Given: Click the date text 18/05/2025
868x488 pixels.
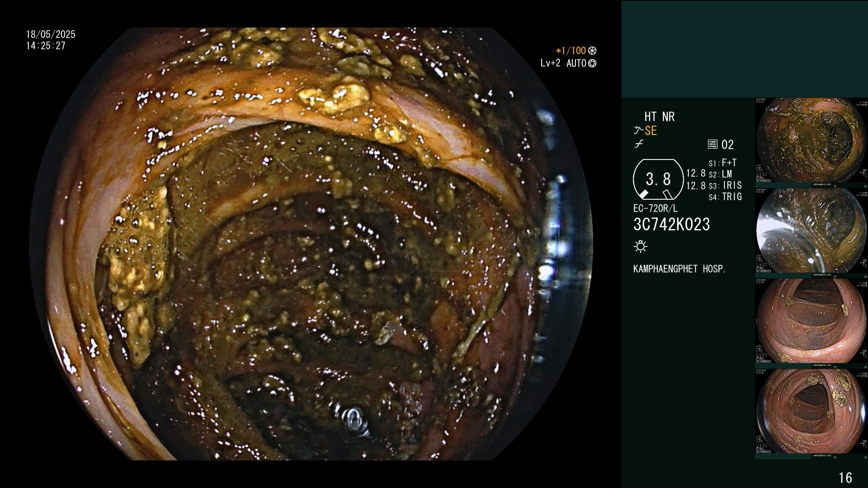Looking at the screenshot, I should click(x=51, y=34).
